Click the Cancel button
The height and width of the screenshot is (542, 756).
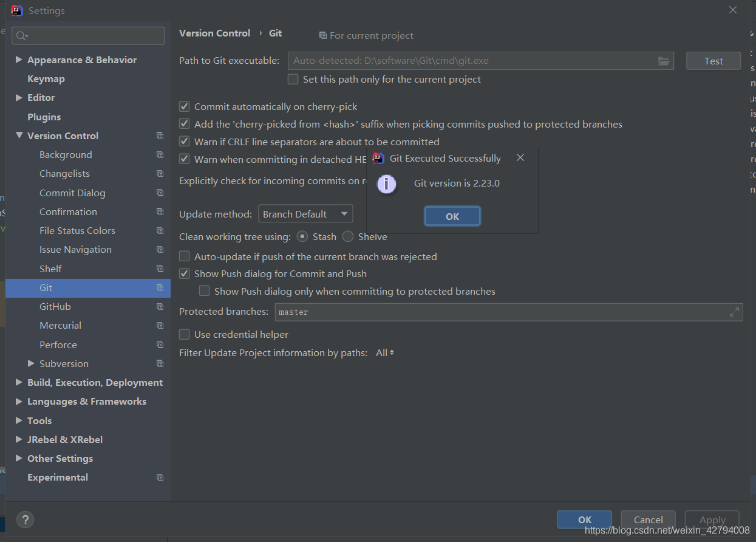649,520
